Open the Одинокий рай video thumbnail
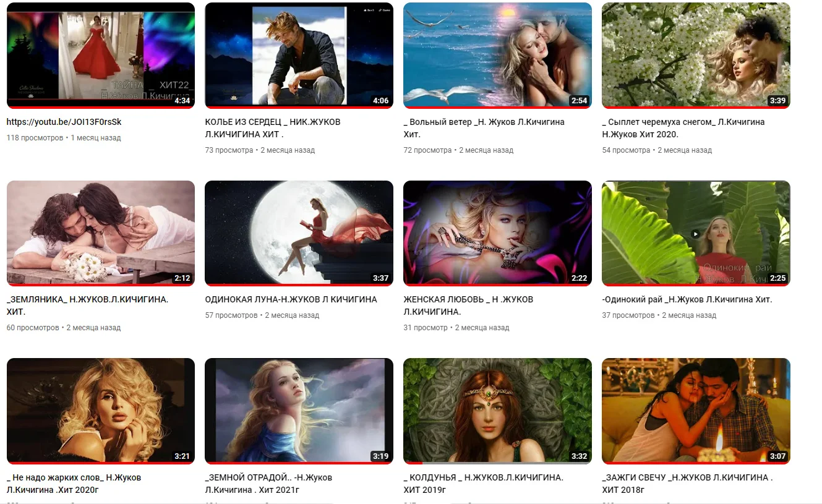The width and height of the screenshot is (822, 504). 696,233
